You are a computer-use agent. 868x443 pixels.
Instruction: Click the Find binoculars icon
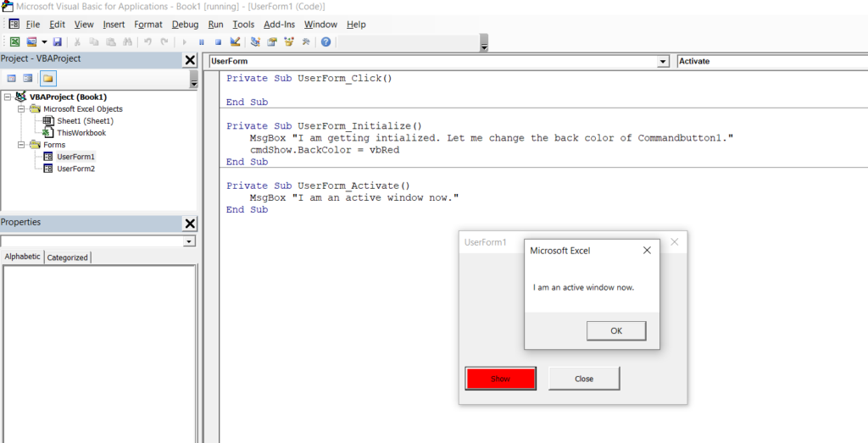tap(127, 42)
